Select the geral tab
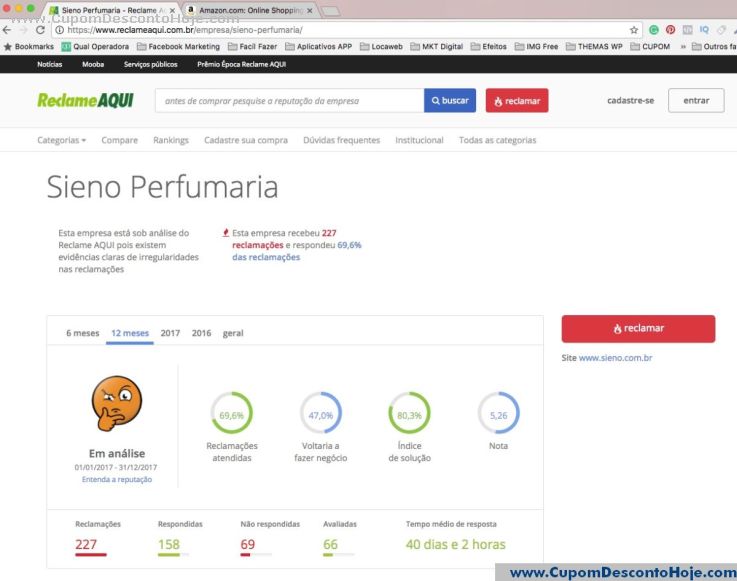737x581 pixels. [233, 333]
